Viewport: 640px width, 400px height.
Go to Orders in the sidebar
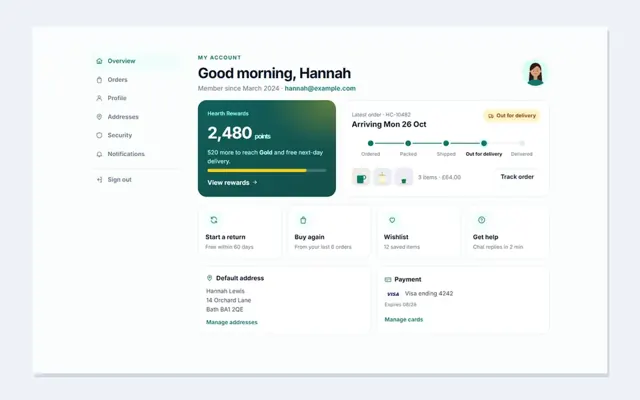(136, 80)
